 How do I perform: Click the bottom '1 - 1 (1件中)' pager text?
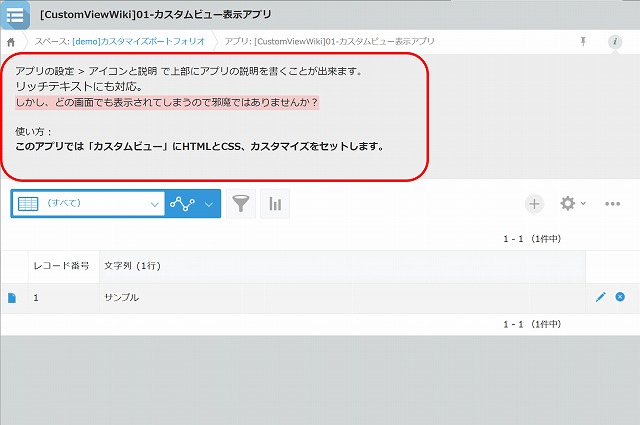(532, 324)
